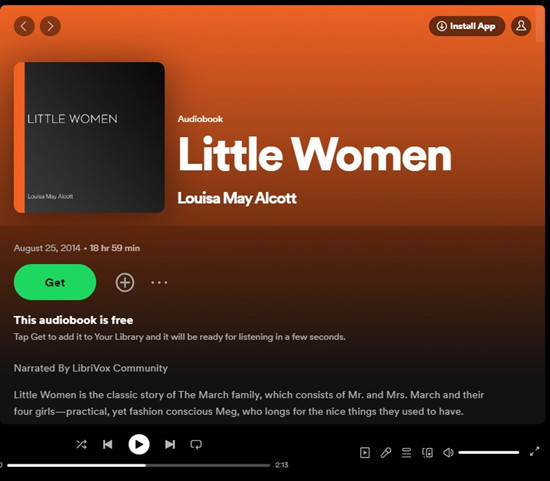Open the playback queue icon
The height and width of the screenshot is (481, 550).
click(407, 453)
